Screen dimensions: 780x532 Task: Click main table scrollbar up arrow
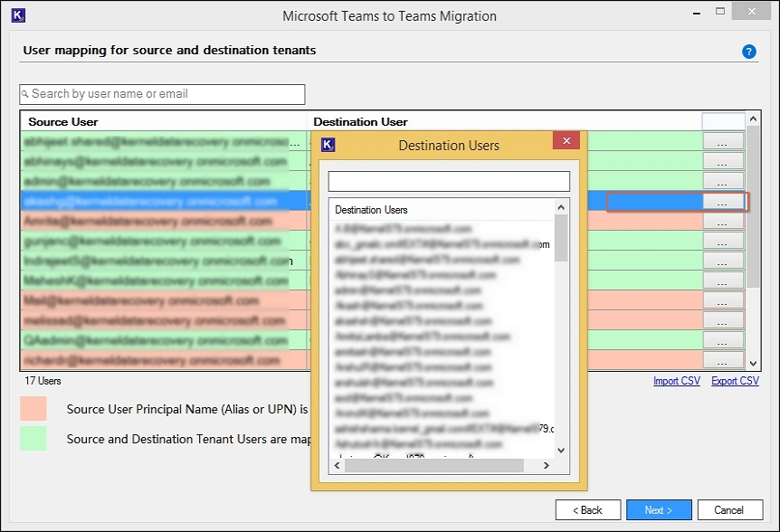pyautogui.click(x=753, y=119)
